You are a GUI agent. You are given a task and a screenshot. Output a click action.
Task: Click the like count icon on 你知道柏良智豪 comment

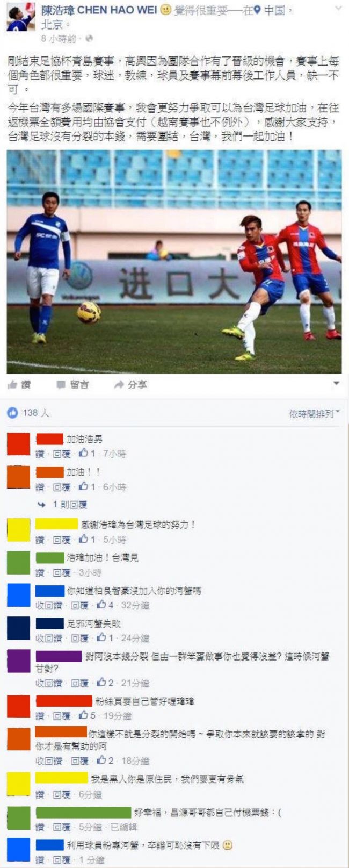[x=101, y=605]
